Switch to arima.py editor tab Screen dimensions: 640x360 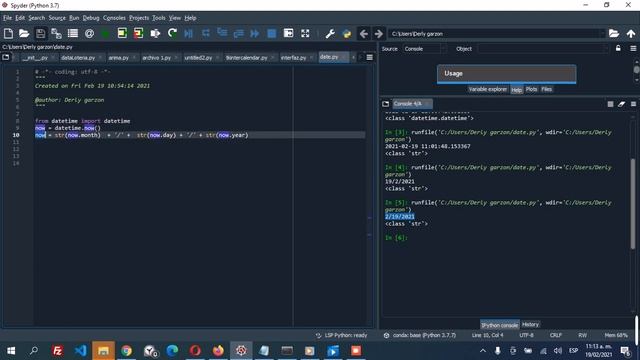pos(118,58)
